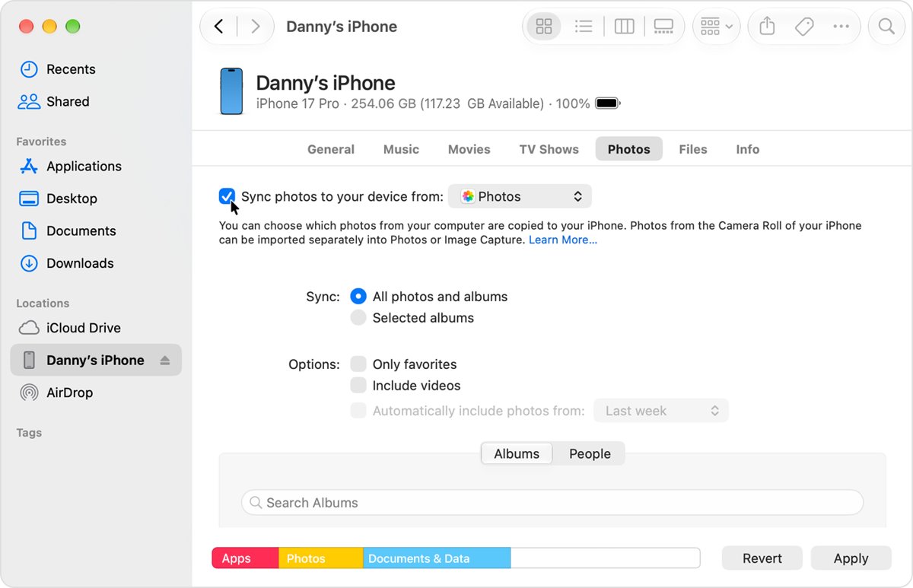The height and width of the screenshot is (588, 913).
Task: Follow the Learn More link
Action: point(563,240)
